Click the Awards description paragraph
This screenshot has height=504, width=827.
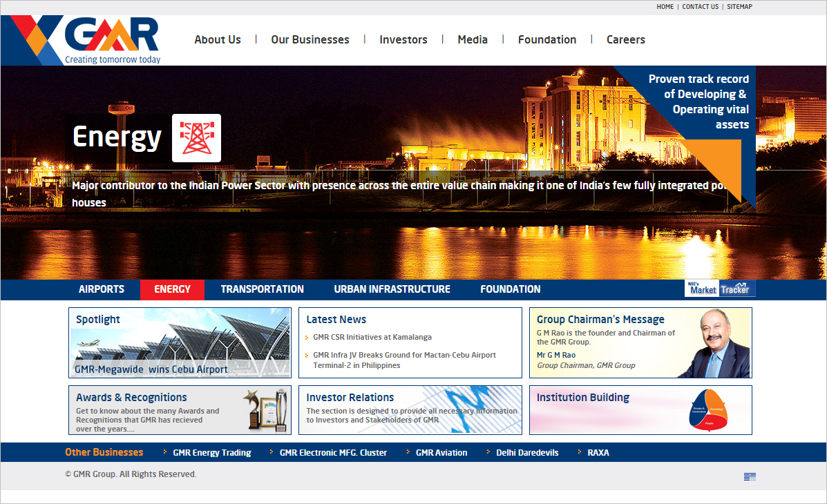coord(147,420)
